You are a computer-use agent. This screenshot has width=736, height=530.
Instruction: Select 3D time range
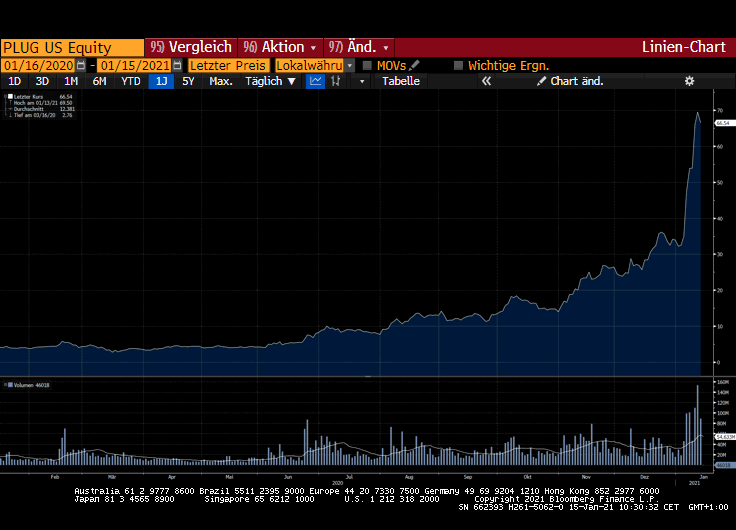tap(42, 81)
